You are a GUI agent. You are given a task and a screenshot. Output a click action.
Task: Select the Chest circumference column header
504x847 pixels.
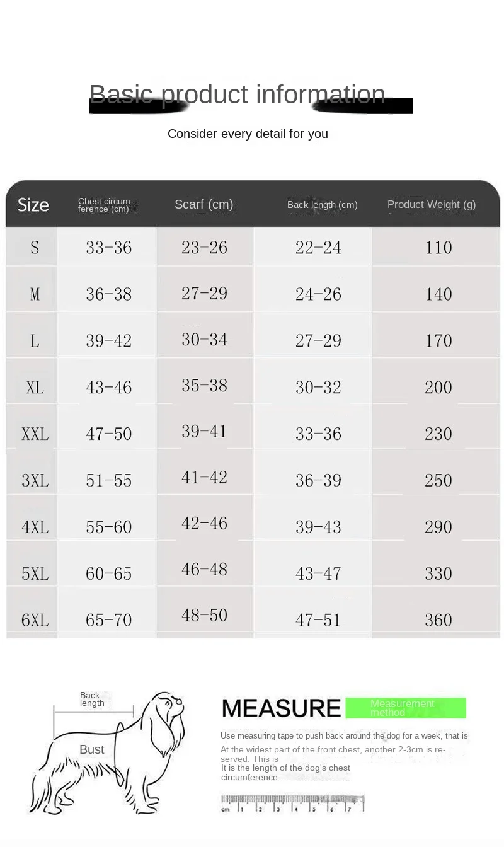click(106, 205)
